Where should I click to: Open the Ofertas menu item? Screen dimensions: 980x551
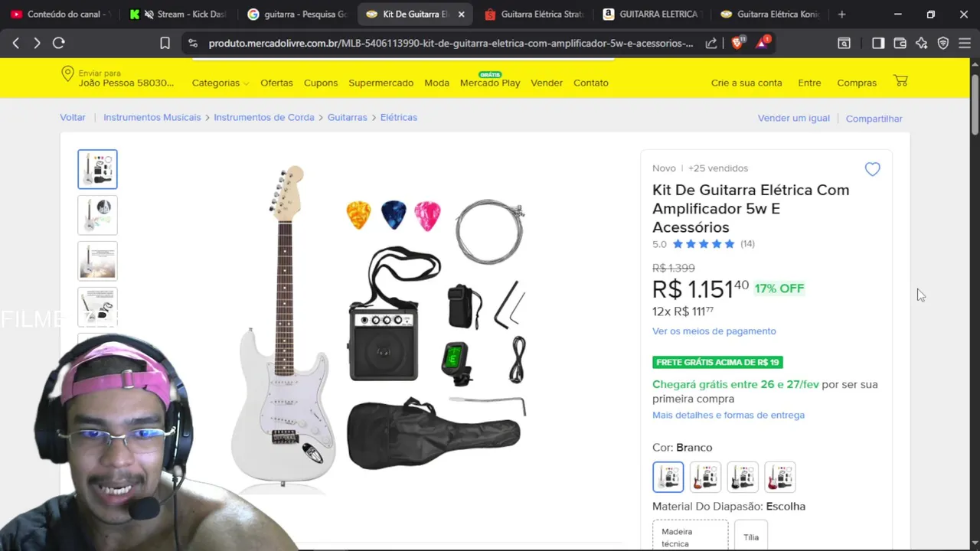point(276,83)
